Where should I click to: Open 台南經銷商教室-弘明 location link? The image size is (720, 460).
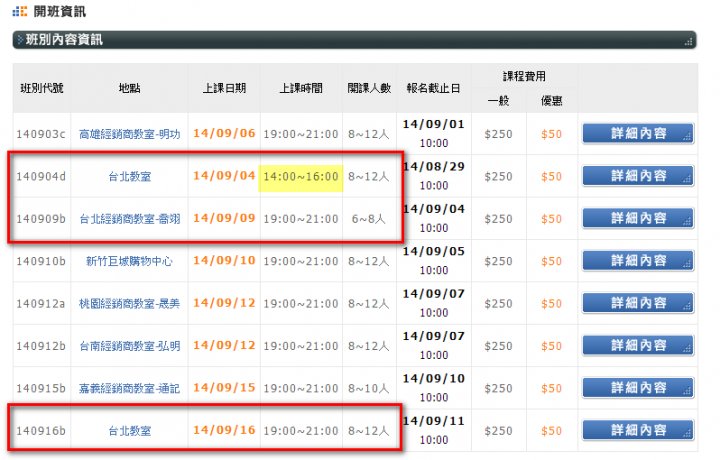[129, 346]
